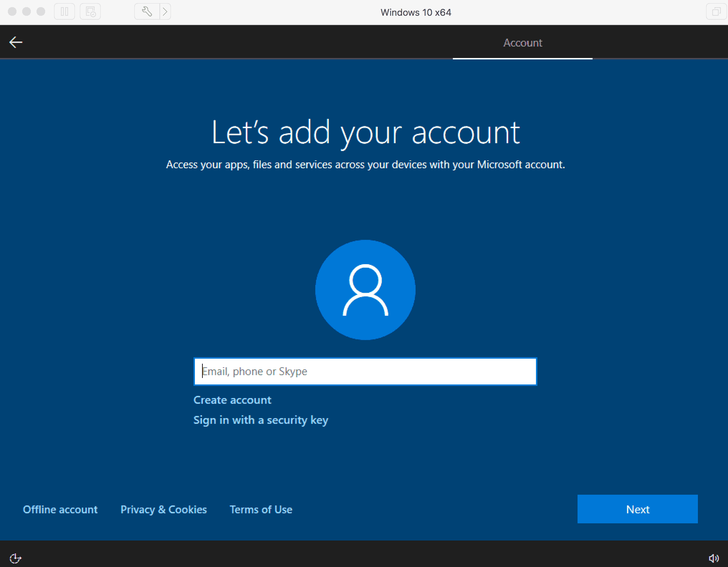
Task: Go back with the left arrow
Action: (x=16, y=42)
